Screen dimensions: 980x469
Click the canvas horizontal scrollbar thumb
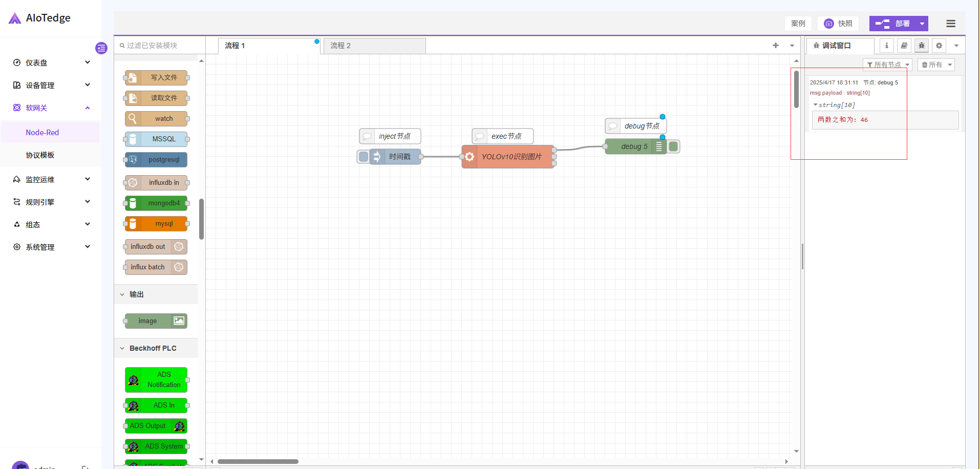click(258, 461)
